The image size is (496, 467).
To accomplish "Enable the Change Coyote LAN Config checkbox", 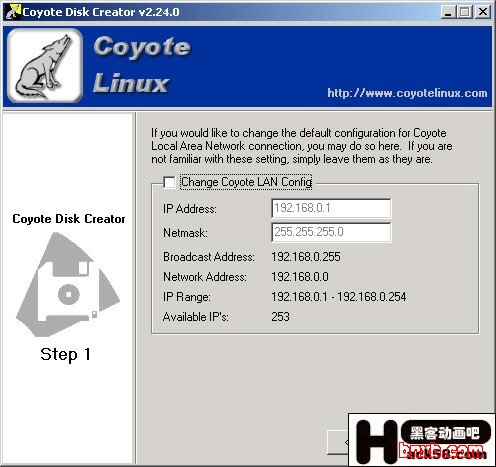I will [x=169, y=182].
